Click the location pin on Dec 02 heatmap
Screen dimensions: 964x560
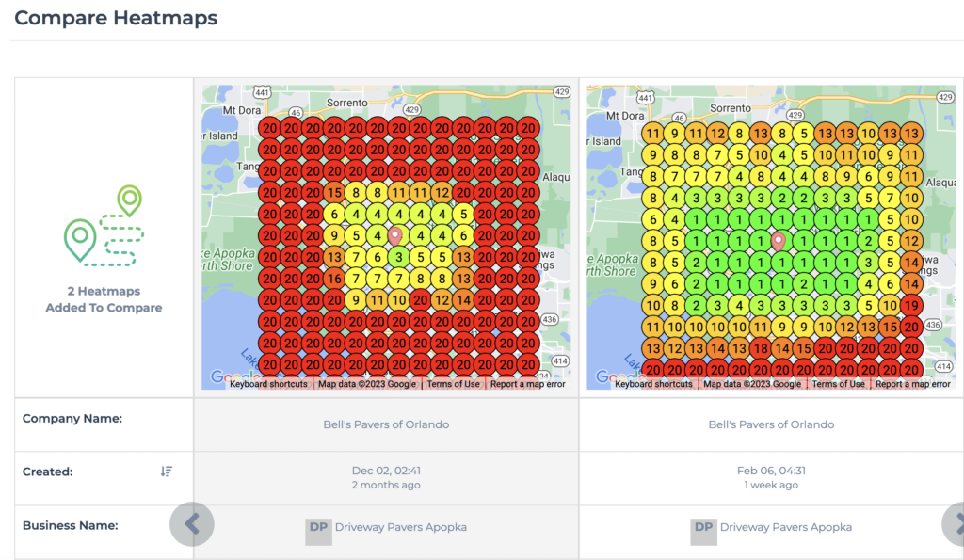pyautogui.click(x=395, y=236)
